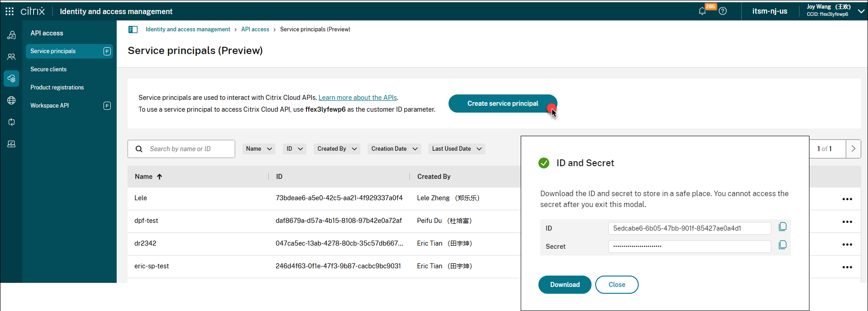
Task: Click the API access breadcrumb link
Action: pyautogui.click(x=255, y=30)
